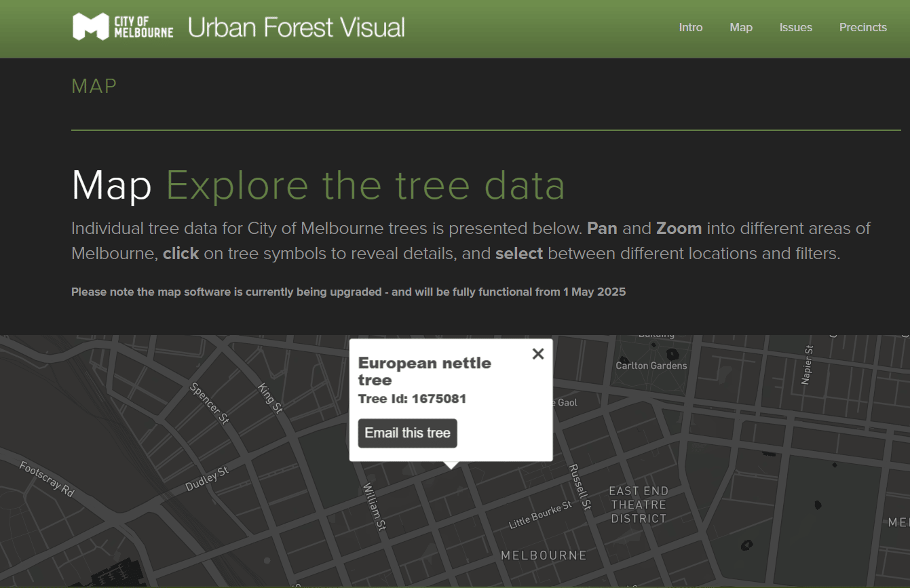Close the European nettle tree popup

click(x=538, y=353)
